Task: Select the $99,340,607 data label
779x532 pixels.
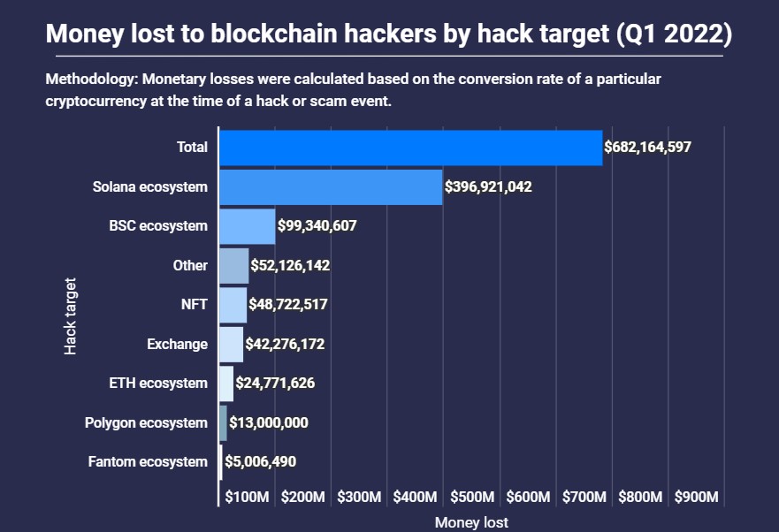Action: [317, 226]
